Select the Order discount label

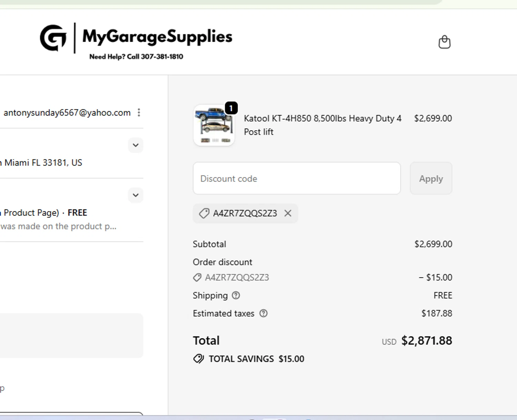pyautogui.click(x=222, y=262)
